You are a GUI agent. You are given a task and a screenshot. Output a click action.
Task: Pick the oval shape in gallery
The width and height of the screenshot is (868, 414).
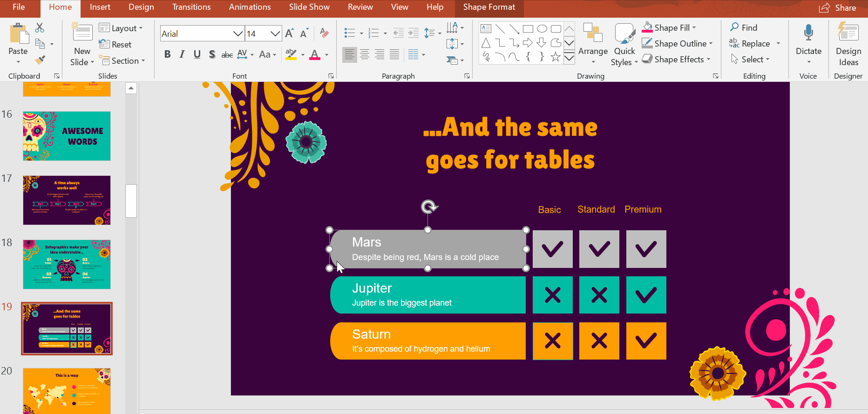(542, 29)
